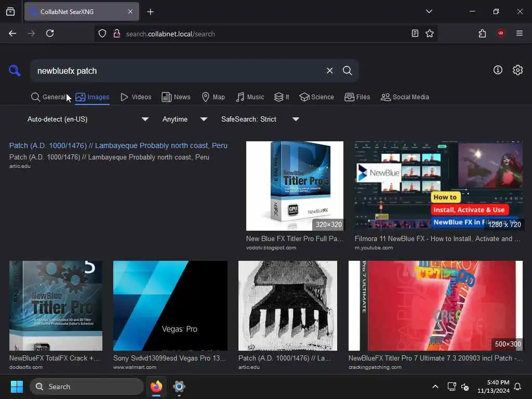The width and height of the screenshot is (532, 399).
Task: Open the Filmora NewBlue FX video thumbnail
Action: pos(438,186)
